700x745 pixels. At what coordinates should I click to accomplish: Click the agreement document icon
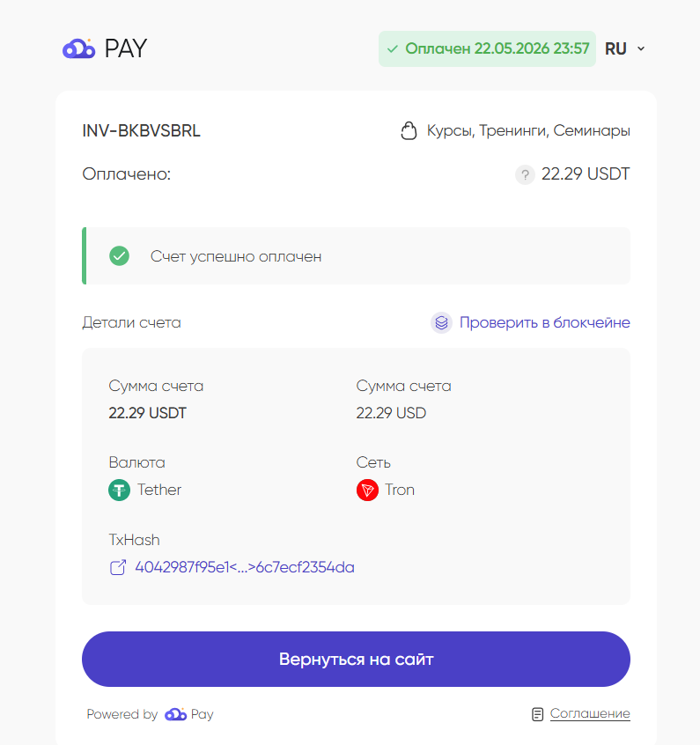coord(537,714)
